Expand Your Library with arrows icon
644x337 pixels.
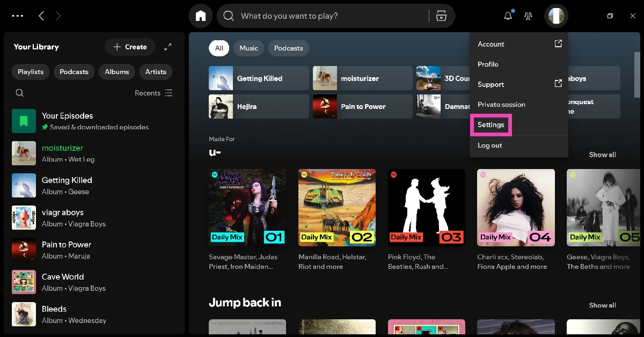coord(168,47)
